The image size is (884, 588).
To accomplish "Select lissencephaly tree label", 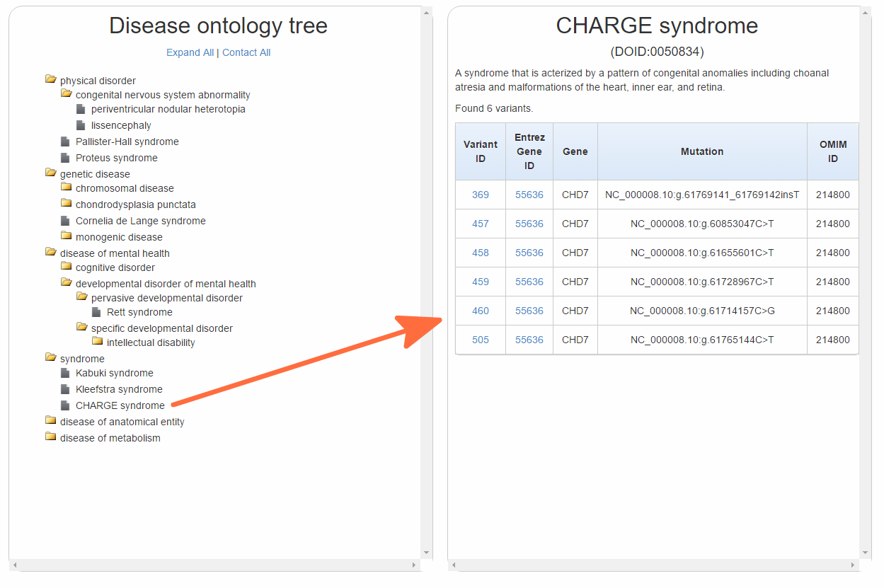I will click(121, 125).
